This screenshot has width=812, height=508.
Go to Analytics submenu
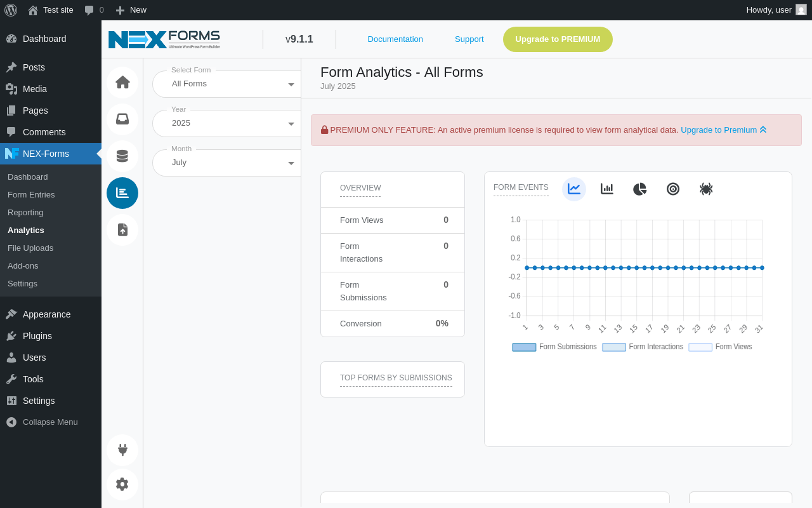tap(51, 231)
